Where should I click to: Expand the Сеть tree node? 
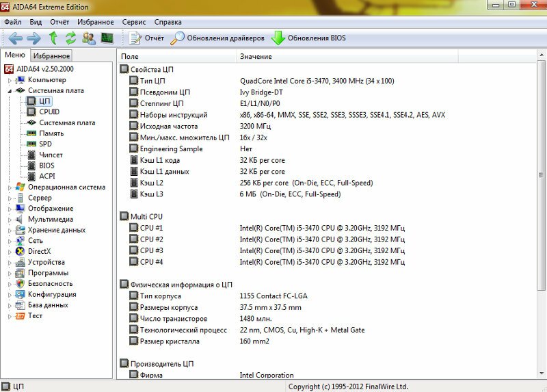click(x=10, y=241)
